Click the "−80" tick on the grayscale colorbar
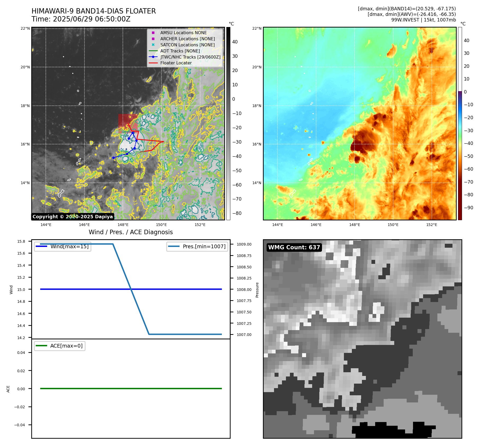This screenshot has width=480, height=448. (x=237, y=213)
